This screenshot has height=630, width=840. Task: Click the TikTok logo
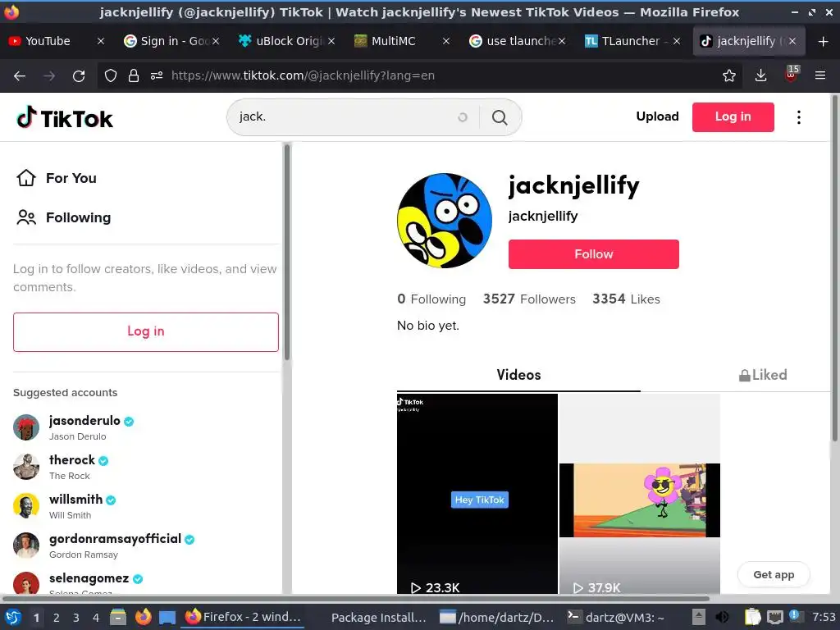[65, 118]
